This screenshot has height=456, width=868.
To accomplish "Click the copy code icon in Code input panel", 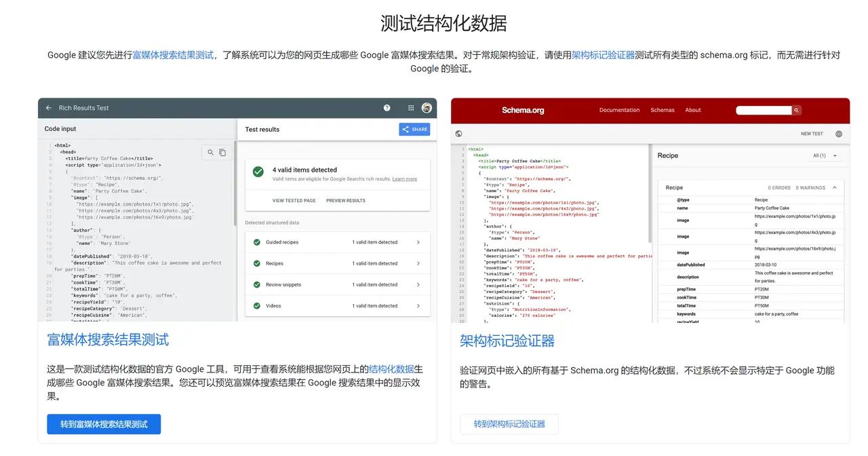I will pyautogui.click(x=222, y=153).
